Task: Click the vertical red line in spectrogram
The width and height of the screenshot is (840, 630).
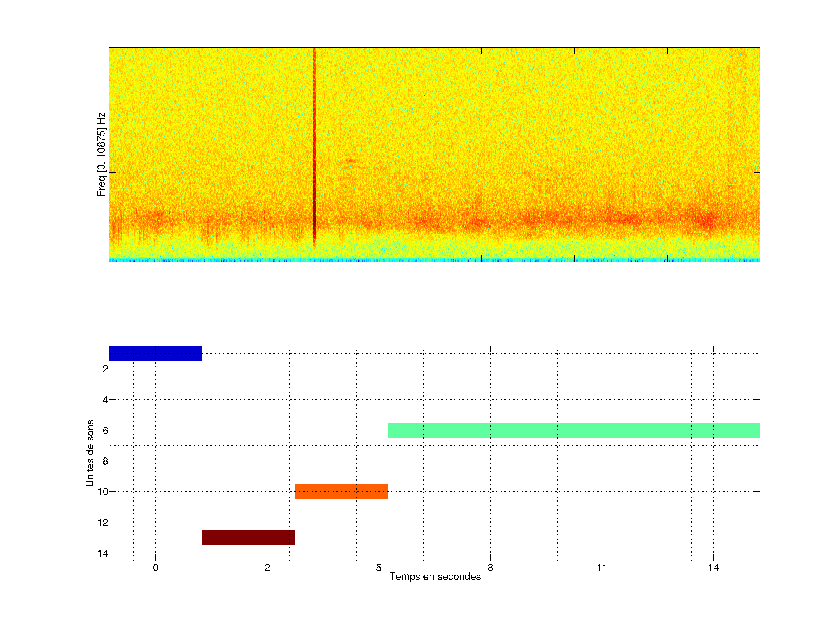Action: click(314, 144)
